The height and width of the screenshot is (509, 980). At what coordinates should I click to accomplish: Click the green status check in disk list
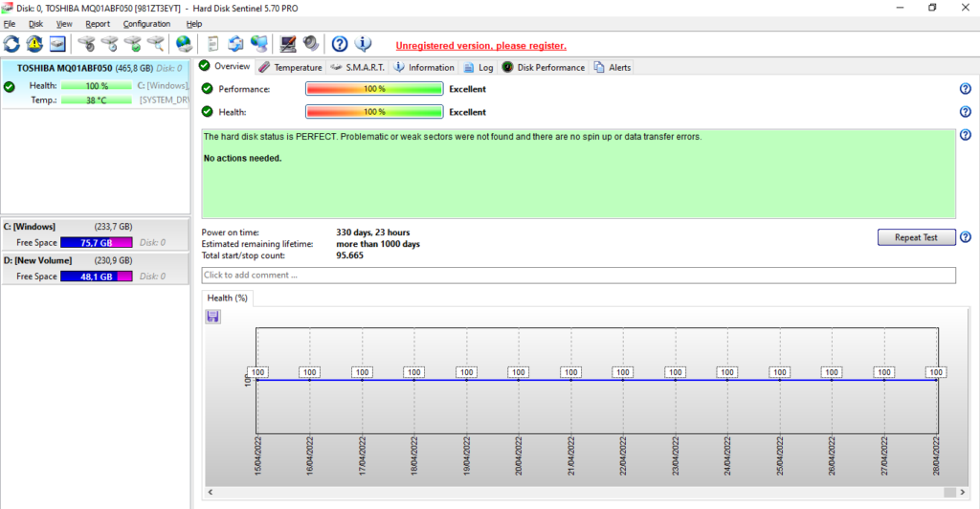coord(10,87)
